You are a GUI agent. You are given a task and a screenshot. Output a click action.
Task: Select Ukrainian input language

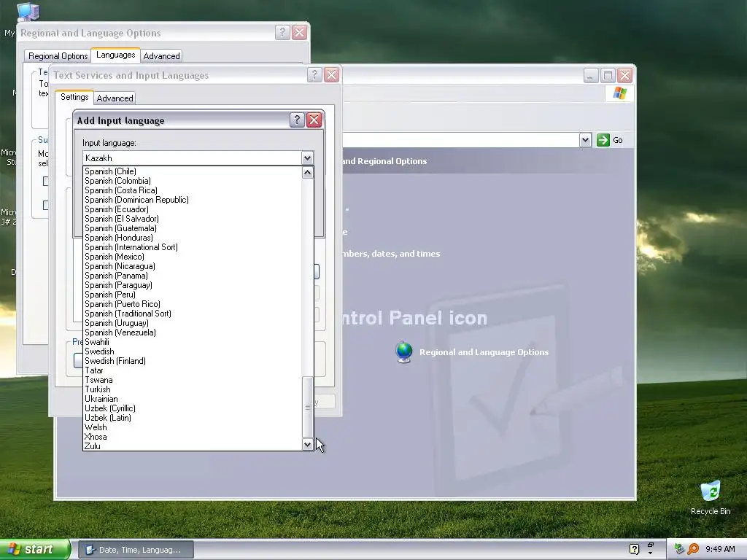pyautogui.click(x=101, y=399)
